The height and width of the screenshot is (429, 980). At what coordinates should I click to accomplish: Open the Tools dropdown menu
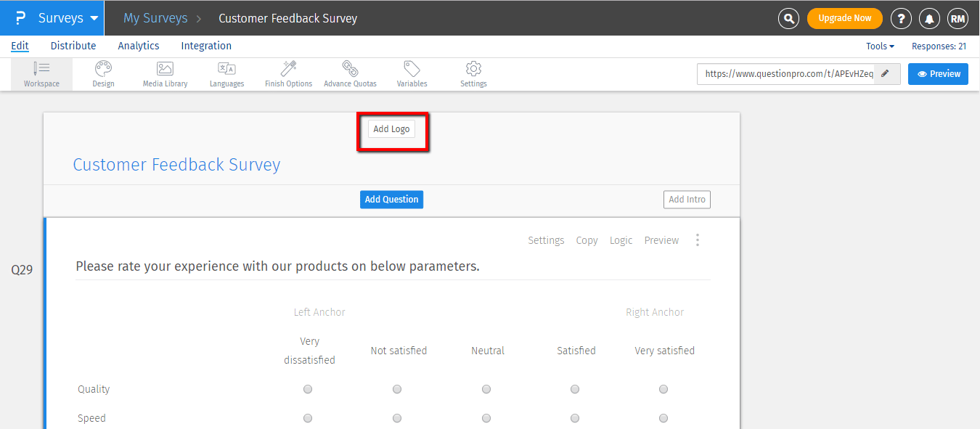[880, 46]
